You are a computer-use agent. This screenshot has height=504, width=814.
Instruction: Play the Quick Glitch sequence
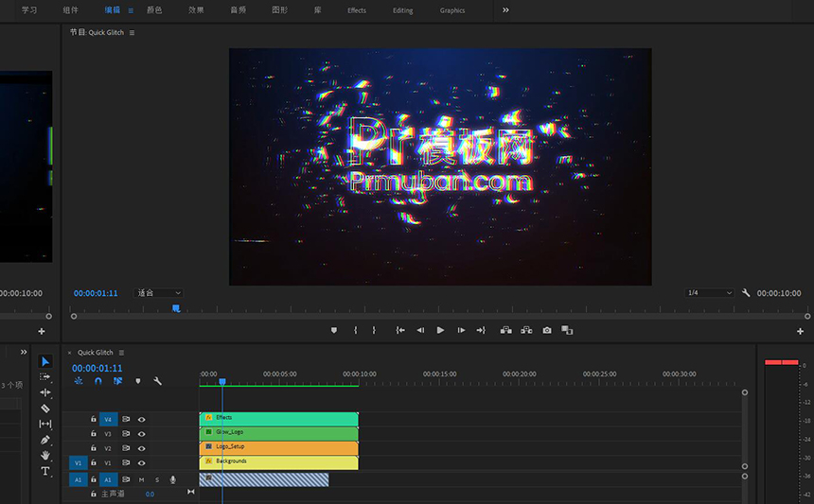(x=440, y=330)
